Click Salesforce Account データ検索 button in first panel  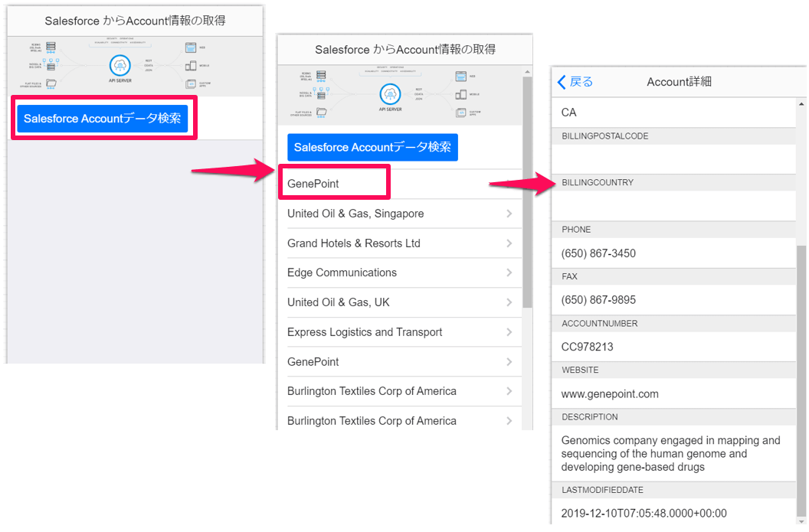(x=102, y=118)
